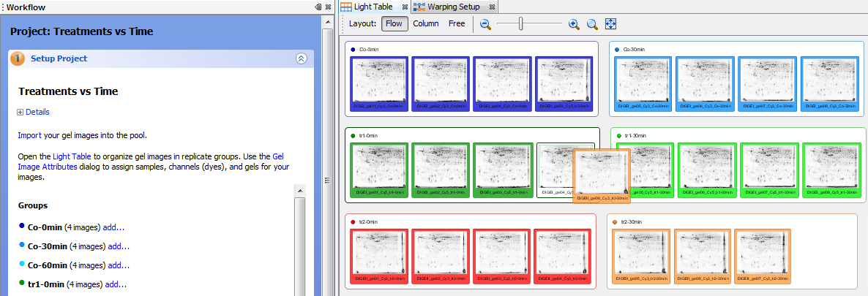Click the Import link
The image size is (868, 296).
pyautogui.click(x=30, y=135)
